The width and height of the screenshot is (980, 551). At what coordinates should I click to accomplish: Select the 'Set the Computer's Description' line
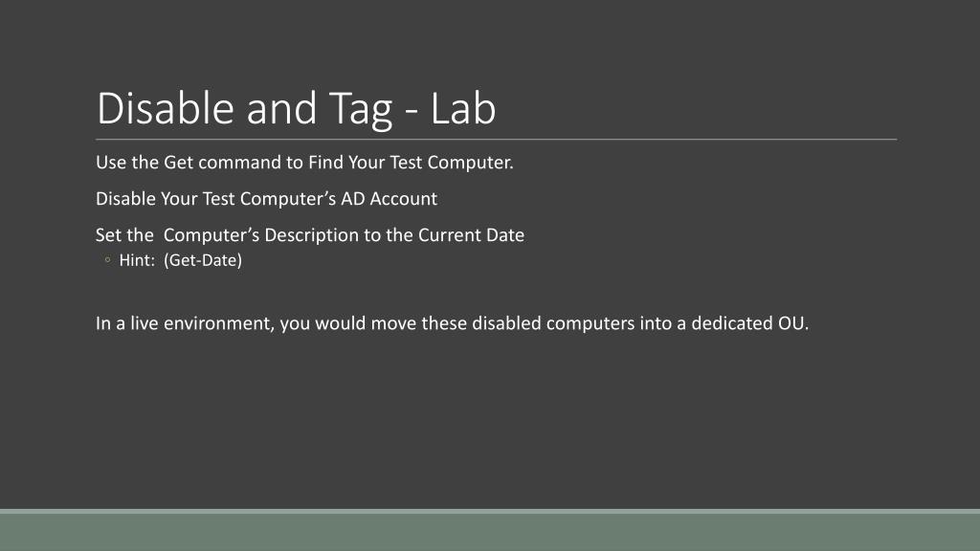(310, 235)
